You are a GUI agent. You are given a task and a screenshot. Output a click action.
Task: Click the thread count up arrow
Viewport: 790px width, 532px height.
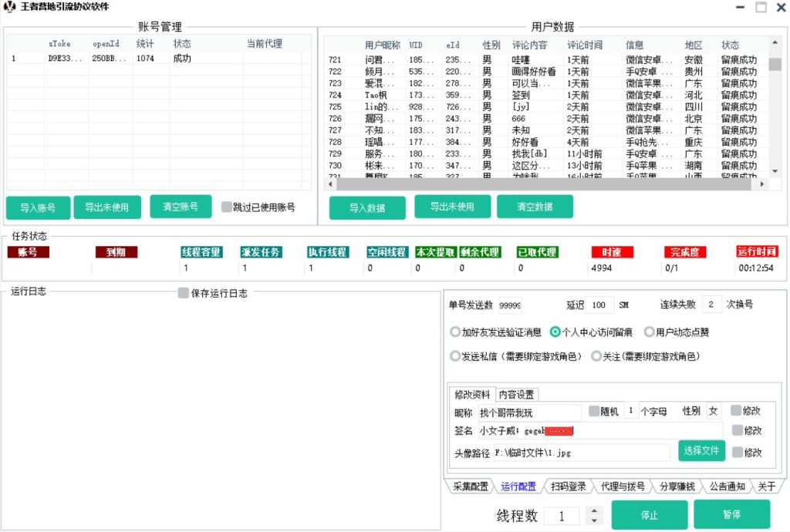click(593, 511)
